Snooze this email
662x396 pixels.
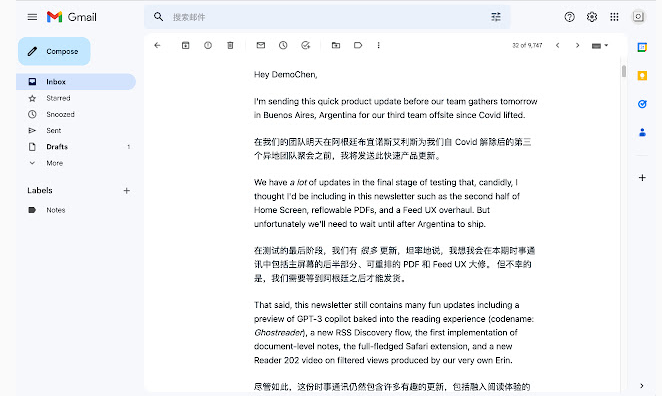click(x=283, y=45)
